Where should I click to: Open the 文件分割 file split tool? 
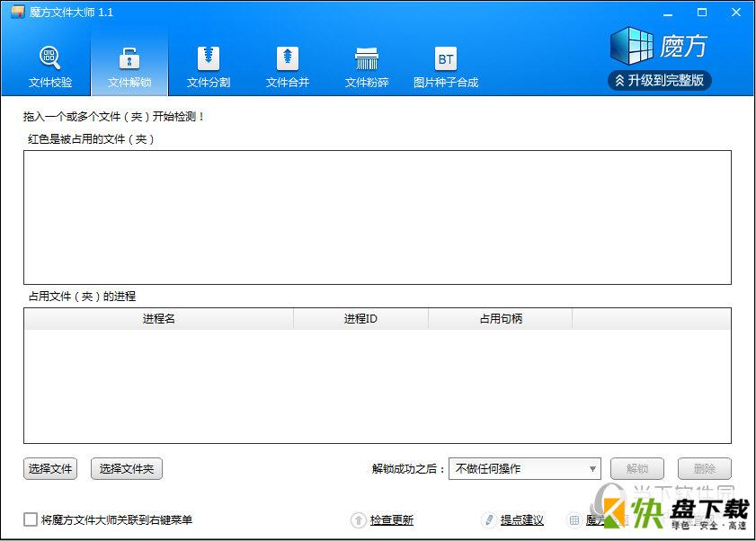209,67
